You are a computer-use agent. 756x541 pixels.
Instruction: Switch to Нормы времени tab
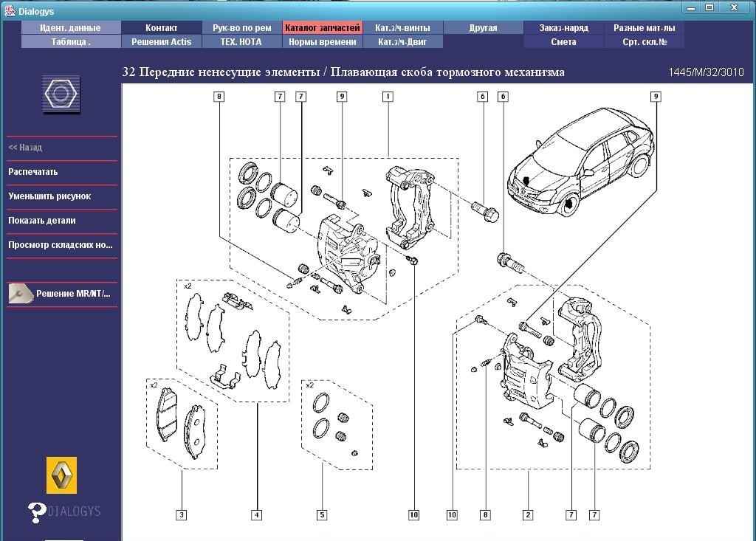[322, 41]
